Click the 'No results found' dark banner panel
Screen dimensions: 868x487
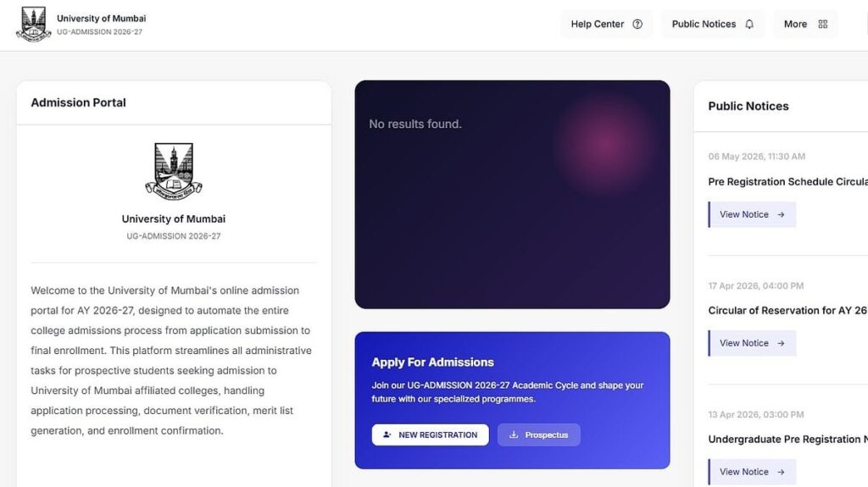512,194
